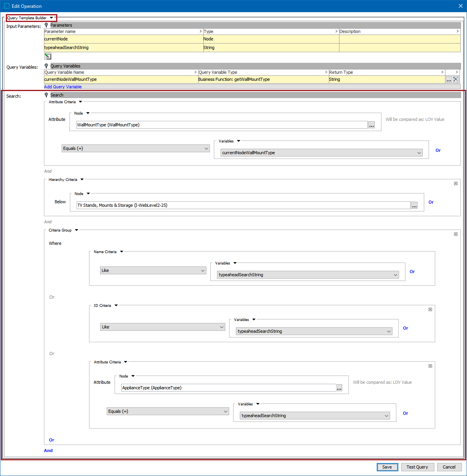Click the Query Variable Name column header
467x476 pixels.
[x=121, y=72]
